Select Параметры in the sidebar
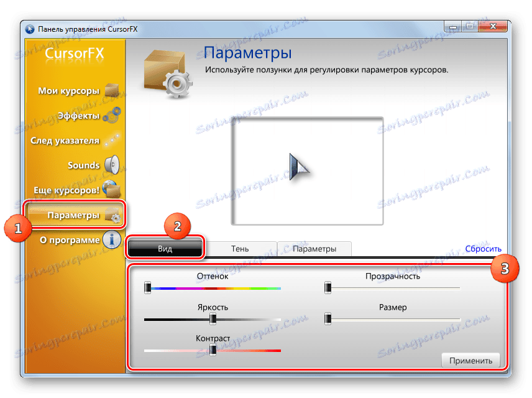Viewport: 532px width, 398px height. coord(75,215)
